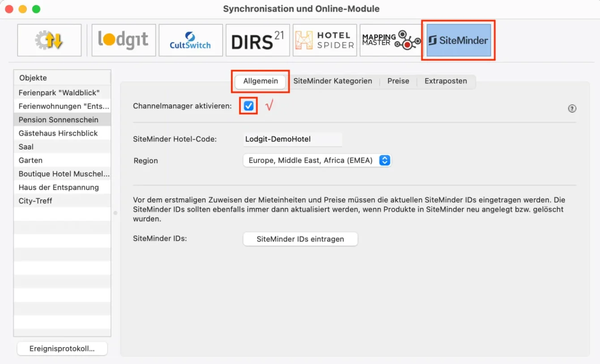Select City-Treff in object list
The image size is (600, 364).
62,201
